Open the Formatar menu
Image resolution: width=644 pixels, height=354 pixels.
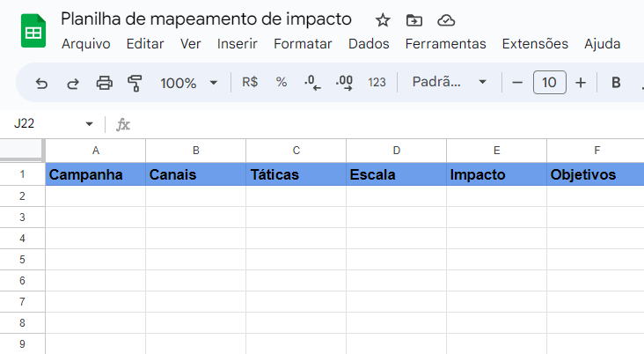pyautogui.click(x=303, y=43)
